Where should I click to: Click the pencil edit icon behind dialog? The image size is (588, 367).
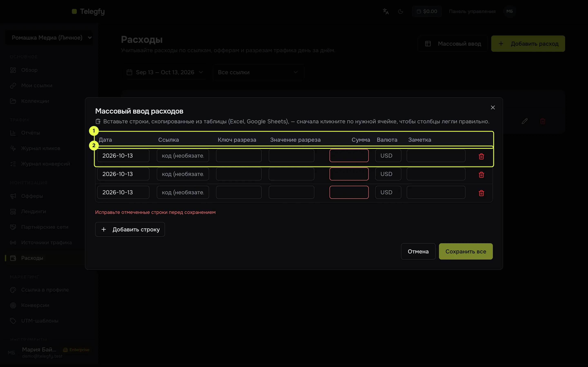click(x=524, y=121)
